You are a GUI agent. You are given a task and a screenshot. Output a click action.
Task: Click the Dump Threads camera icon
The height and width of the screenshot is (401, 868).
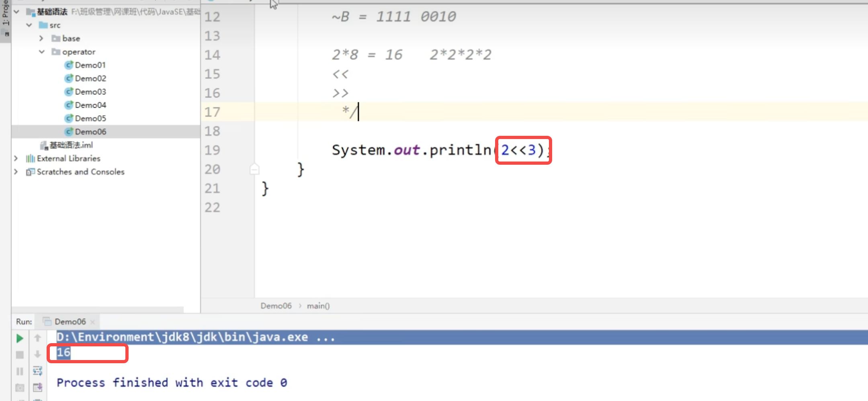19,388
